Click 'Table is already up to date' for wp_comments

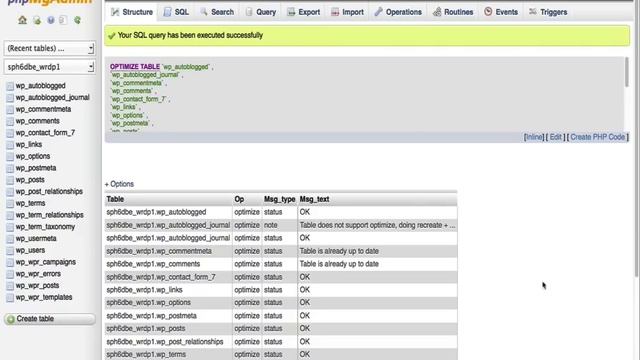[x=339, y=264]
